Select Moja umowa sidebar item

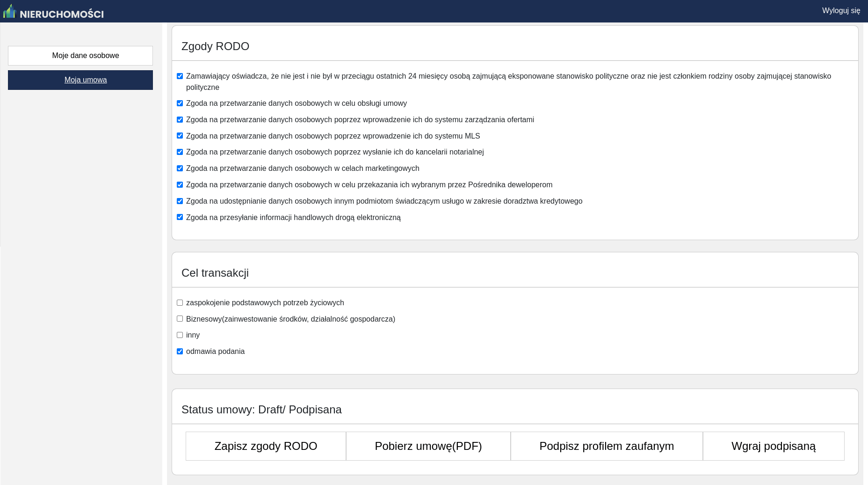80,80
